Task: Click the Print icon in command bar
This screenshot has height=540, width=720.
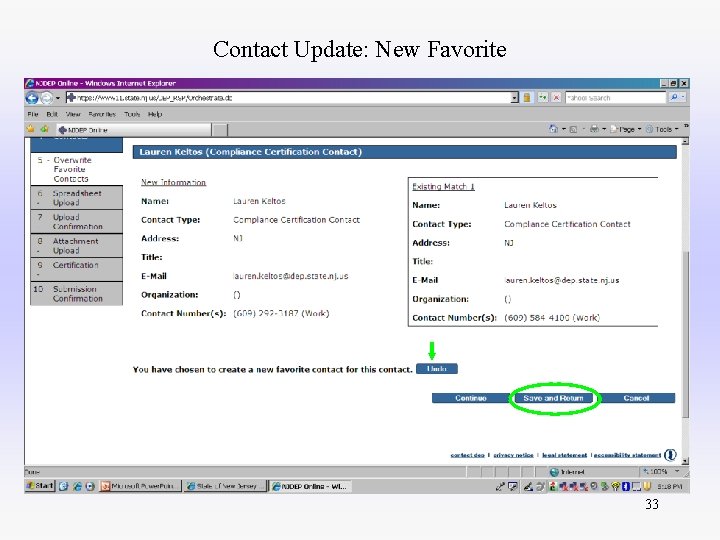Action: 594,129
